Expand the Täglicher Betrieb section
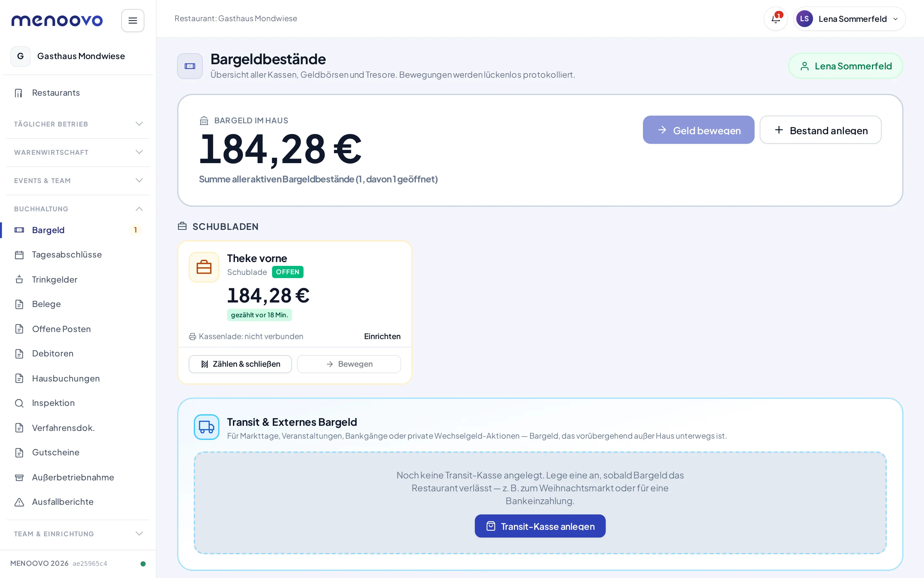The width and height of the screenshot is (924, 578). [x=78, y=124]
